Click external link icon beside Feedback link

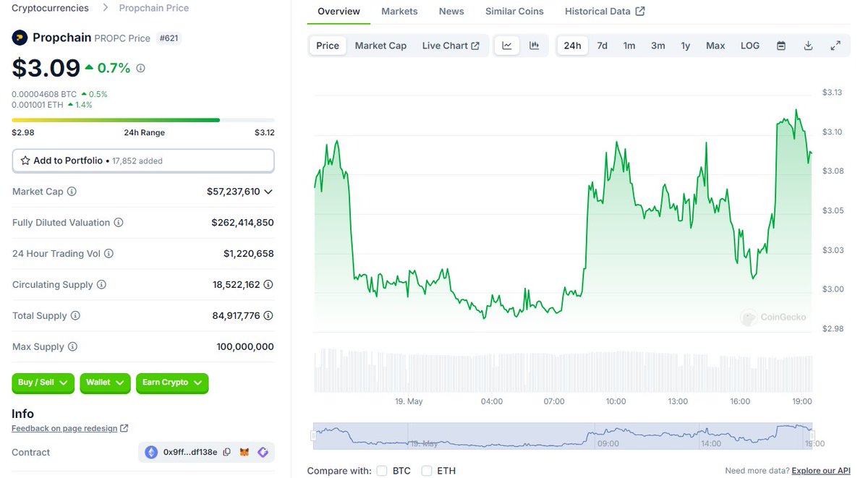(x=124, y=428)
